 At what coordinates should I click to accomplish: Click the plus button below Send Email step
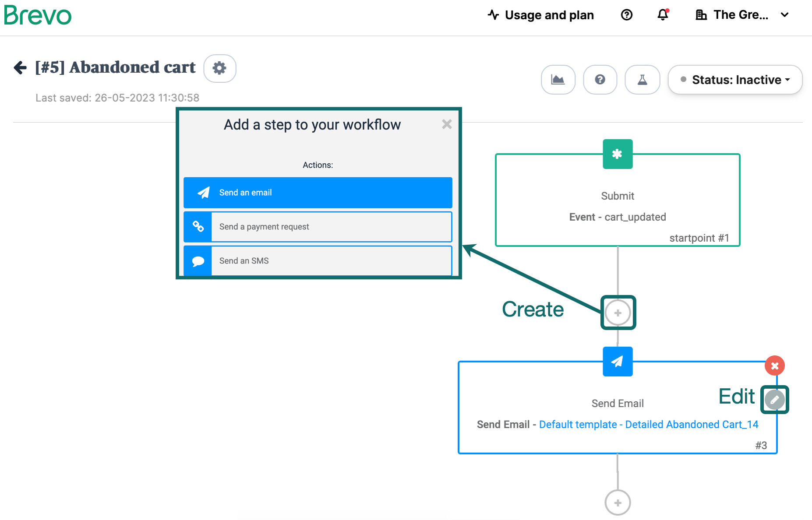618,502
